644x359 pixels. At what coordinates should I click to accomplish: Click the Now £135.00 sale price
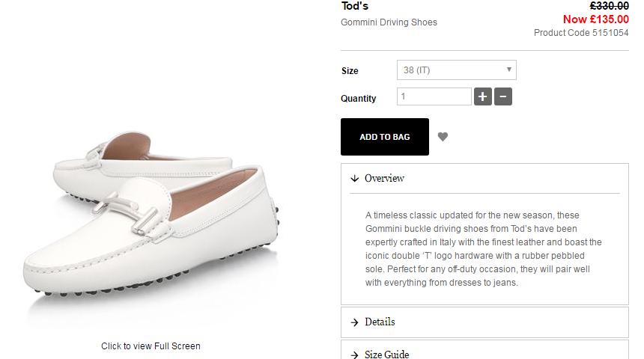point(595,19)
